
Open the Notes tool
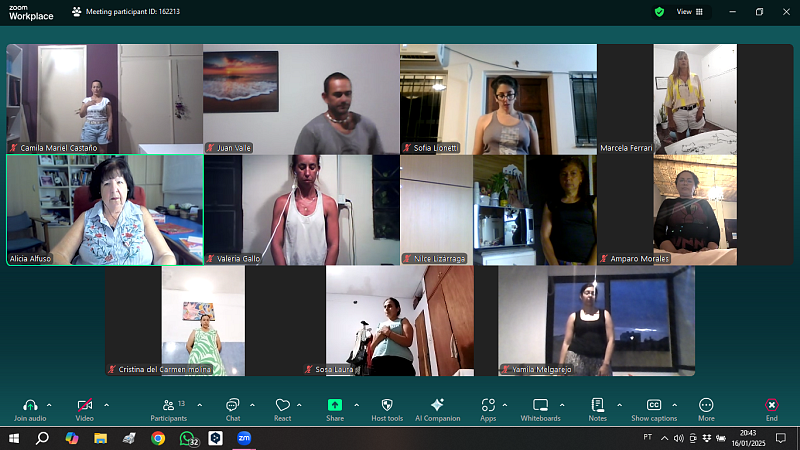(597, 405)
